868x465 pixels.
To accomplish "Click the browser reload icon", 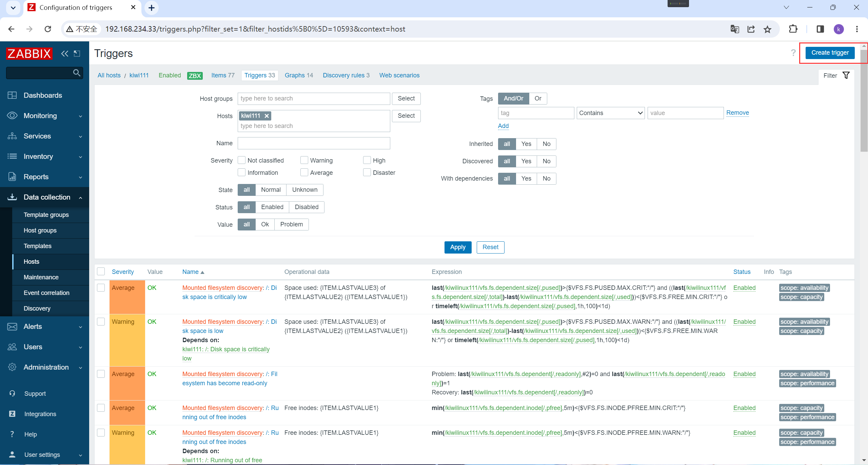I will click(x=48, y=29).
